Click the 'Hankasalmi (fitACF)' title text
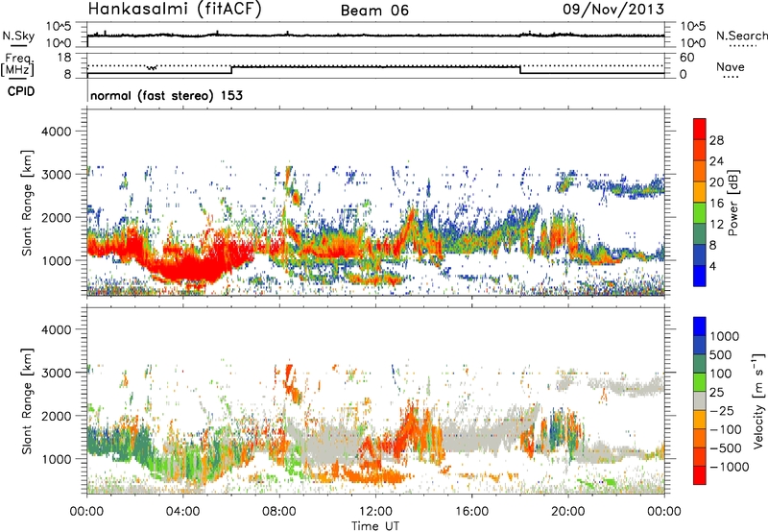The height and width of the screenshot is (532, 768). click(175, 10)
